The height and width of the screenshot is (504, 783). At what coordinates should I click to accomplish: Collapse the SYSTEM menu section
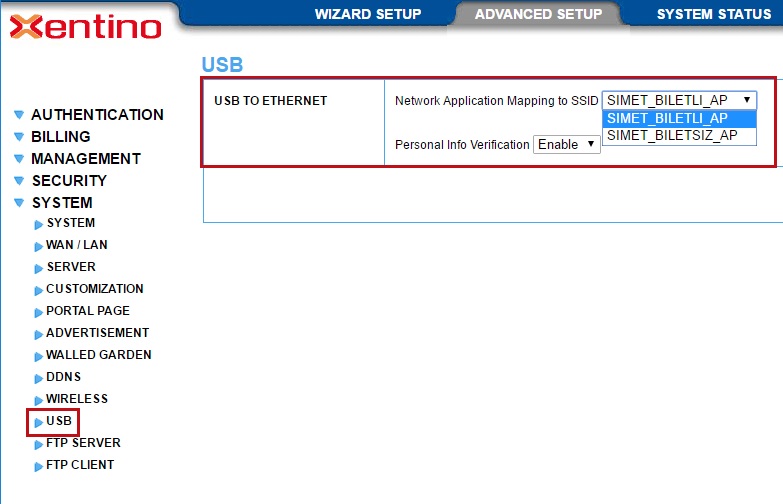[61, 203]
